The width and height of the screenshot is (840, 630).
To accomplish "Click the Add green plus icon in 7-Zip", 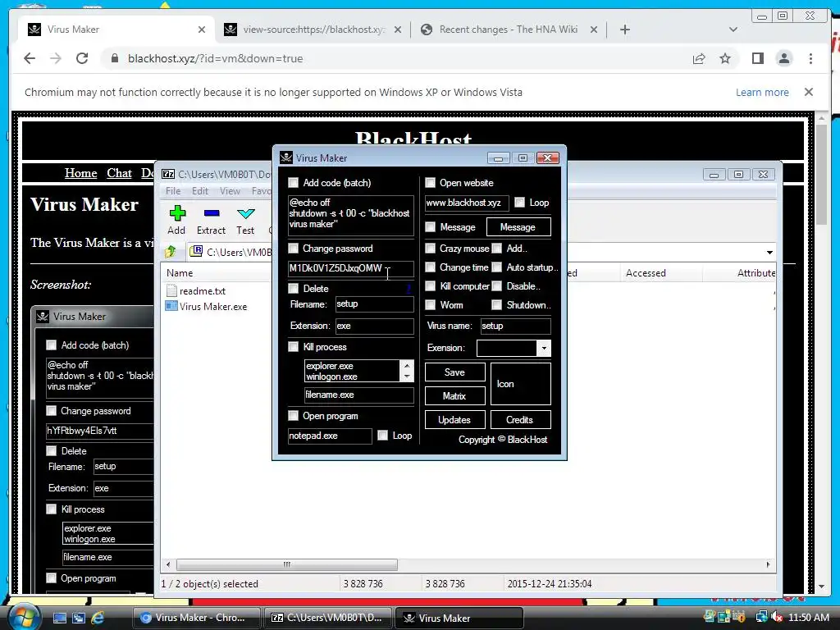I will click(177, 213).
